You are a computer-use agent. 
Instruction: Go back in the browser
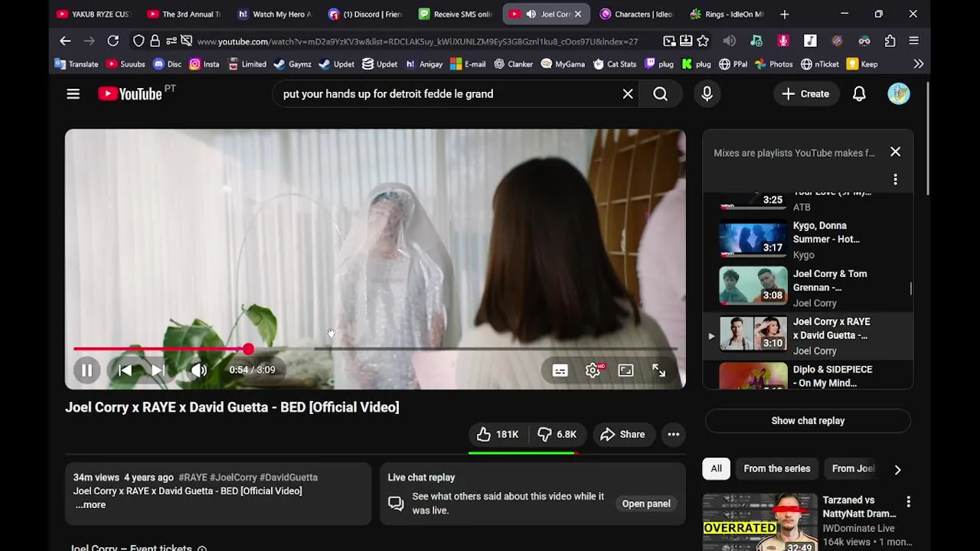click(x=65, y=41)
